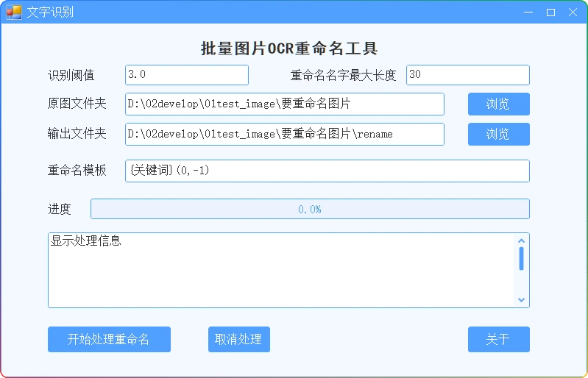Click the log area scrollbar thumb
The width and height of the screenshot is (588, 378).
pos(521,258)
